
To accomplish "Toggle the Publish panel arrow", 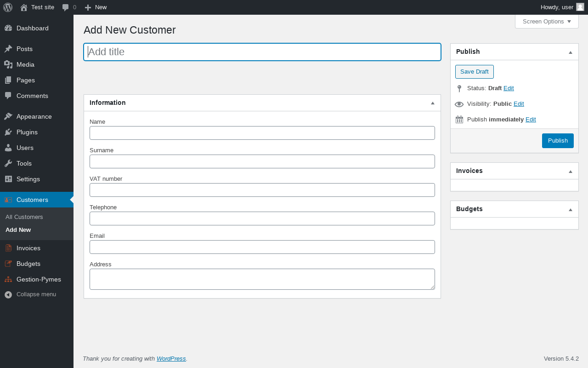I will [570, 52].
